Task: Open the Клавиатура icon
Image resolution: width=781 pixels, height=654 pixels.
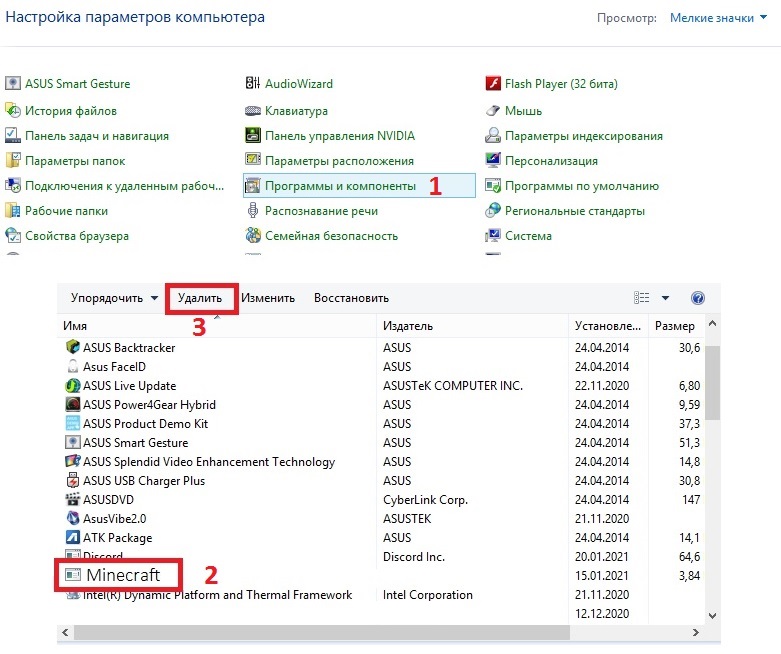Action: [253, 111]
